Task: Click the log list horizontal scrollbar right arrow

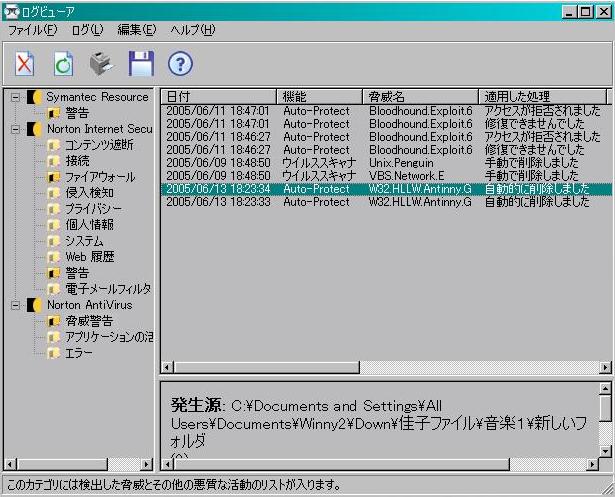Action: [x=606, y=368]
